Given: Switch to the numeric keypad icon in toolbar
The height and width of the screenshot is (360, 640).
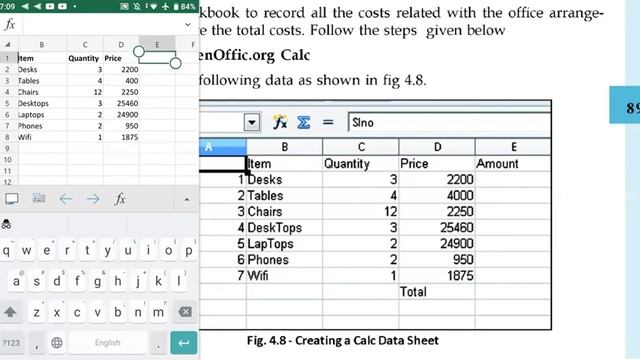Looking at the screenshot, I should pos(39,198).
